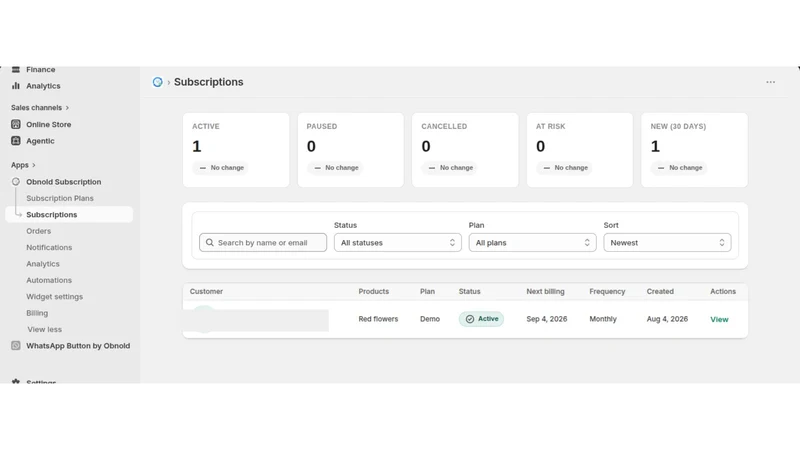The width and height of the screenshot is (800, 450).
Task: Click the Demo plan cell
Action: pos(430,319)
